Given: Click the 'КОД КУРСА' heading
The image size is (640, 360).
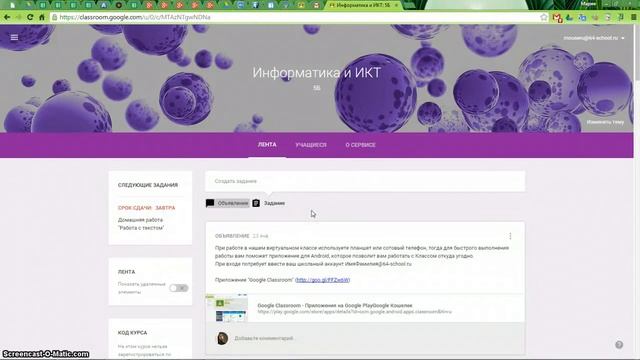Looking at the screenshot, I should 132,333.
